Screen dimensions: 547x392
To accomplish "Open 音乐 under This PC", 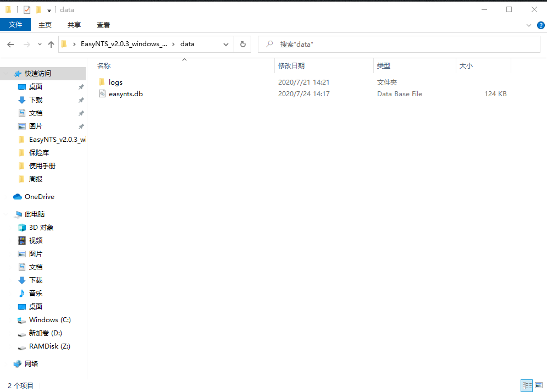I will (x=36, y=293).
